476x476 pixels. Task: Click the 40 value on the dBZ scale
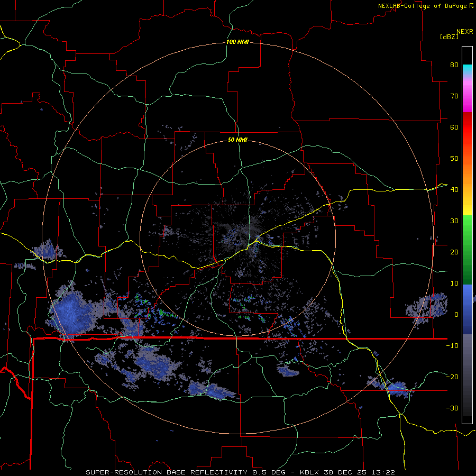coord(454,189)
